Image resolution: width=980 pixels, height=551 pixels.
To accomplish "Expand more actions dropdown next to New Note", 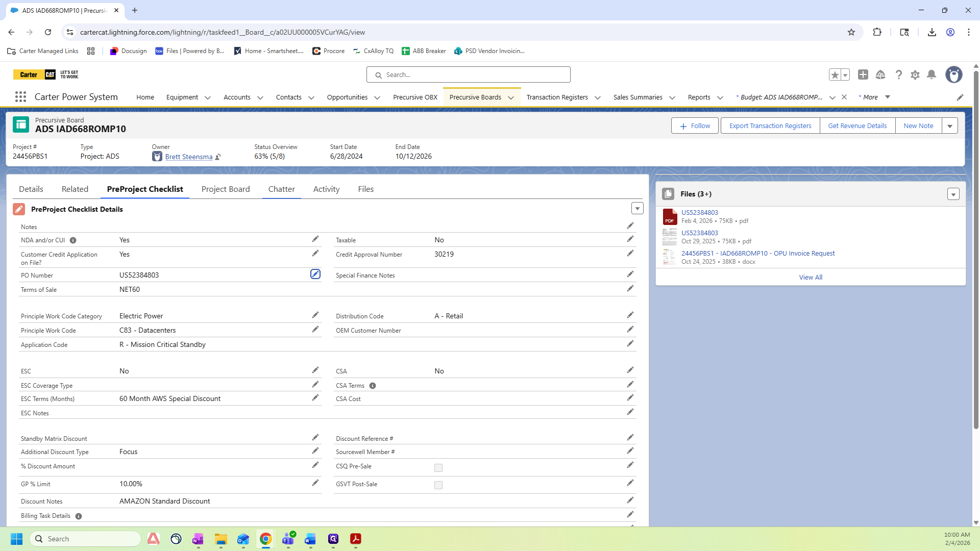I will coord(950,126).
